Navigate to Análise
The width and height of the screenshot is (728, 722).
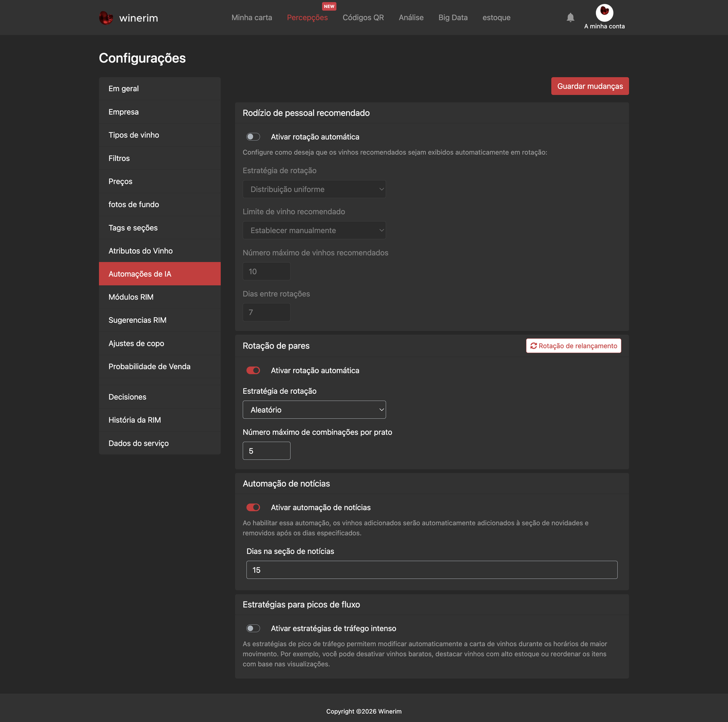(411, 17)
